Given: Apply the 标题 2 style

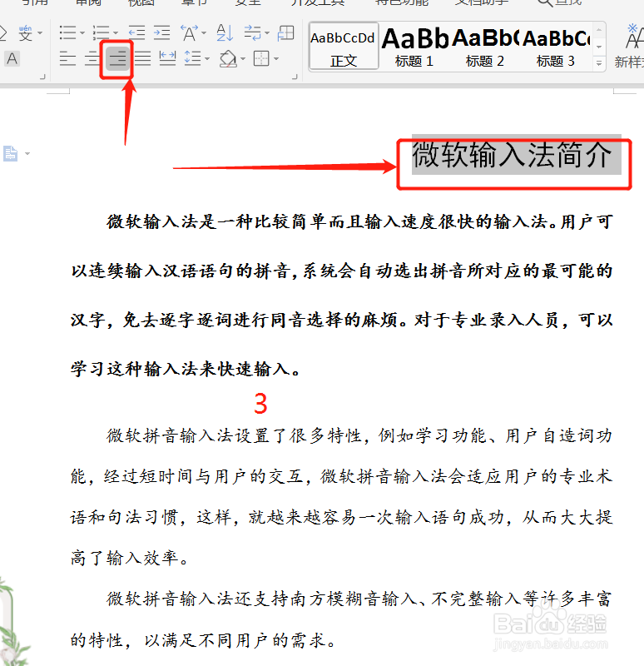Looking at the screenshot, I should click(485, 47).
